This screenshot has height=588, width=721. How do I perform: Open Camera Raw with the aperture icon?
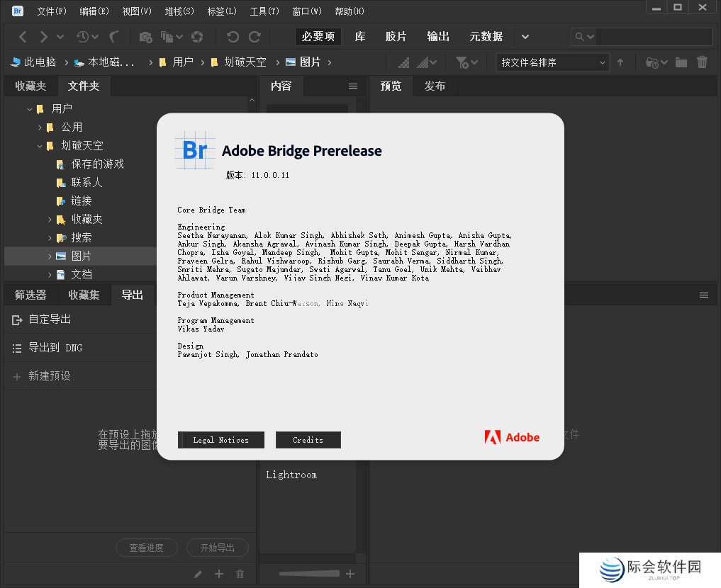(196, 36)
